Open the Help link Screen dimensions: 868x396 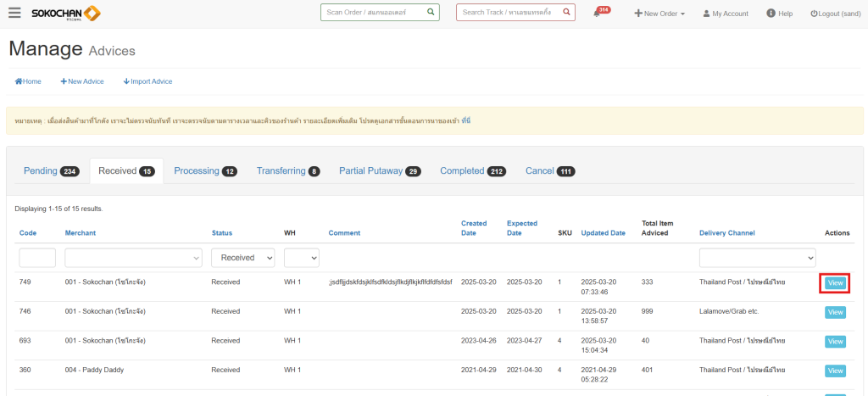point(780,14)
